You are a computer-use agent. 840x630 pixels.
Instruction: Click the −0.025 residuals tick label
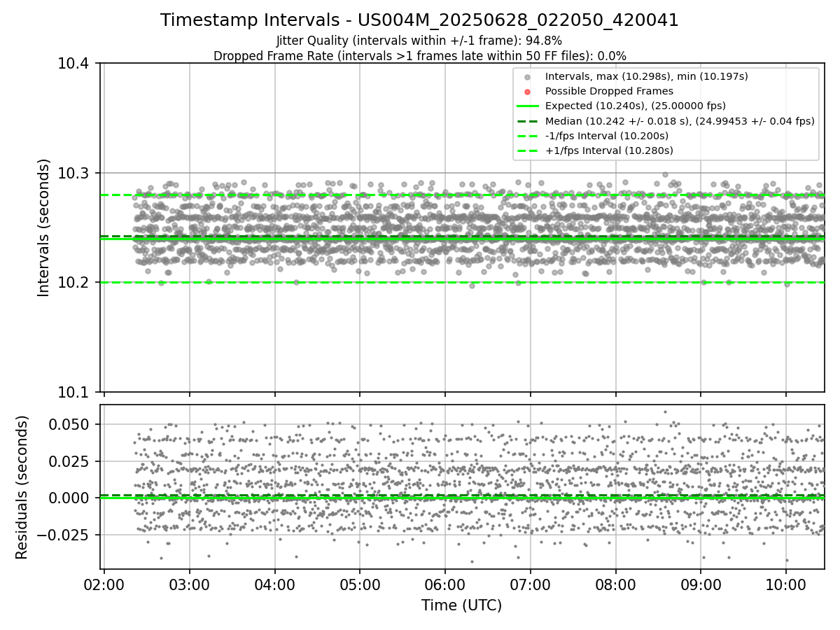click(64, 535)
